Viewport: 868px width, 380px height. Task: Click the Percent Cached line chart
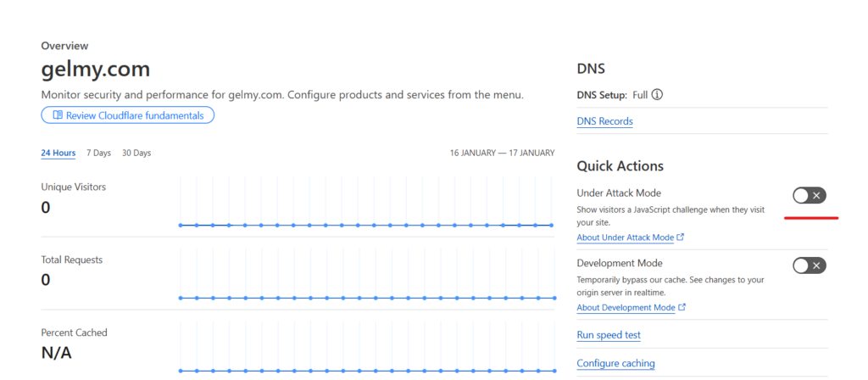pos(367,347)
